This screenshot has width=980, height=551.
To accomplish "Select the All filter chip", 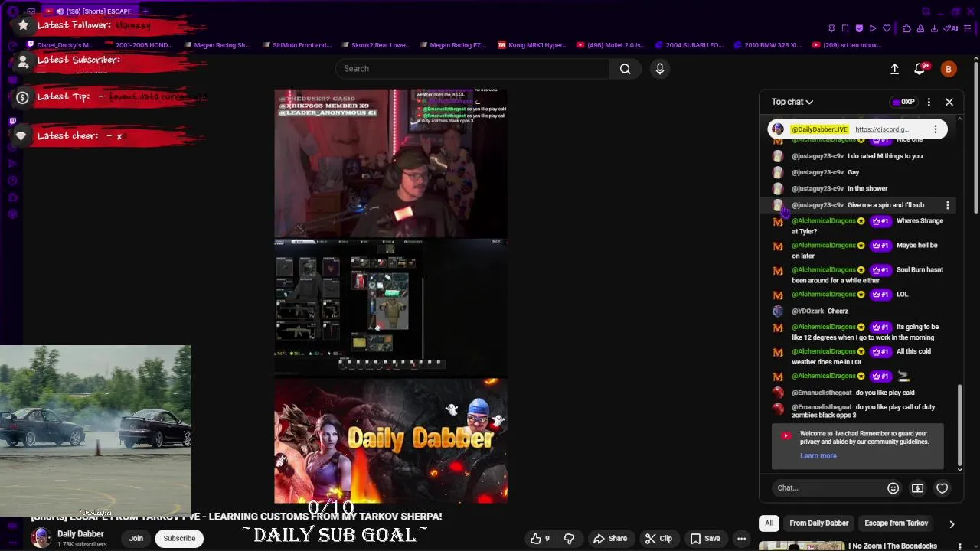I will point(769,523).
